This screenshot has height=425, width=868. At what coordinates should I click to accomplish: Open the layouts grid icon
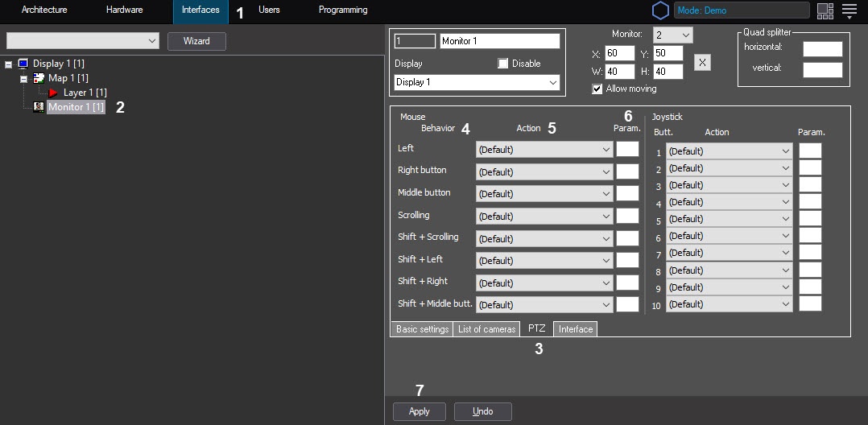point(825,10)
